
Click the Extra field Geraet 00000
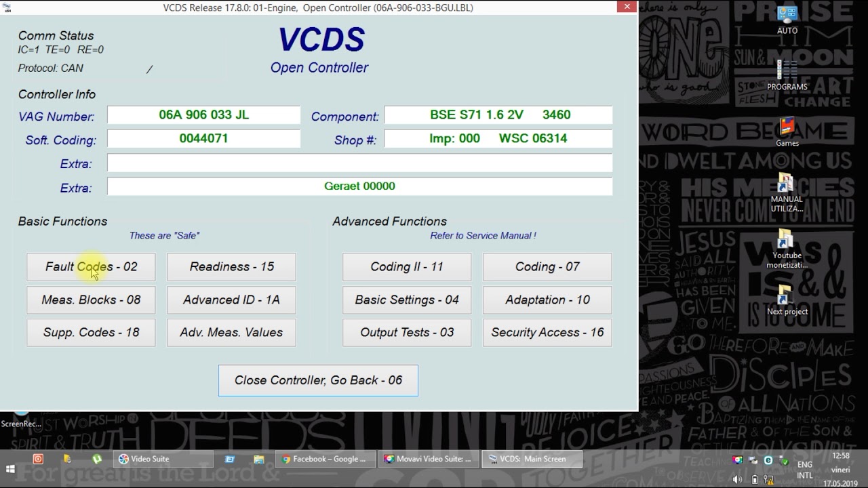[359, 186]
